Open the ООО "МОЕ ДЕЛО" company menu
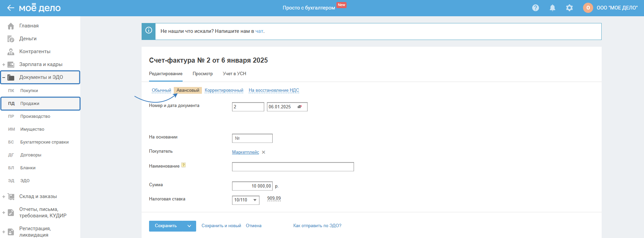 (617, 8)
